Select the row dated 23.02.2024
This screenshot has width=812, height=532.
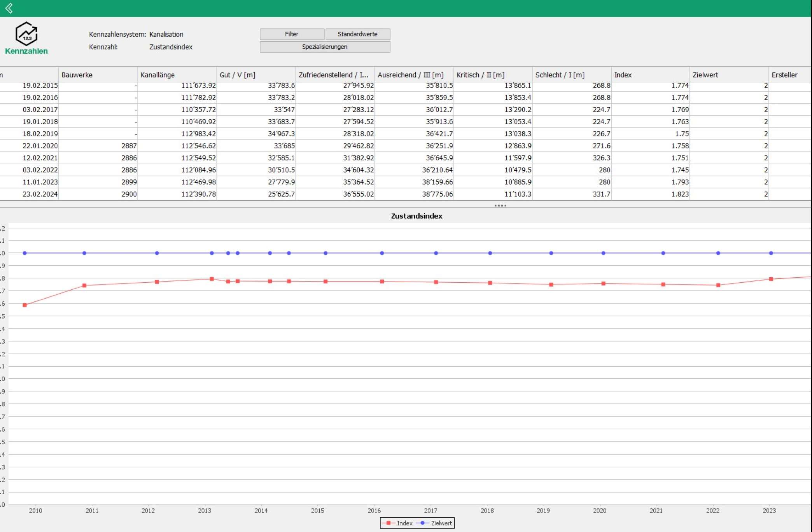point(405,194)
